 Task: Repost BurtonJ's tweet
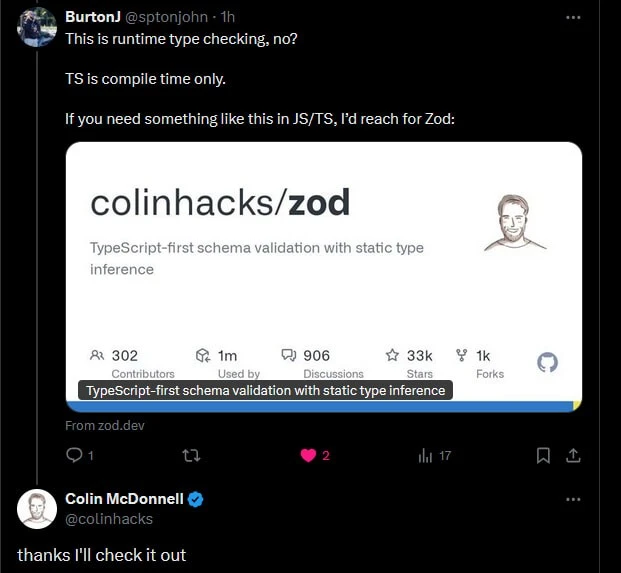pyautogui.click(x=189, y=456)
